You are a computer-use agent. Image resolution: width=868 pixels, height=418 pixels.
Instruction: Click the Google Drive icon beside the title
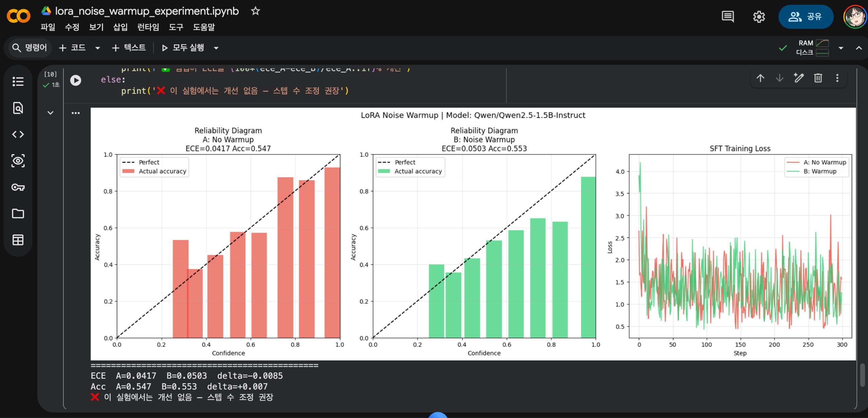[x=46, y=11]
